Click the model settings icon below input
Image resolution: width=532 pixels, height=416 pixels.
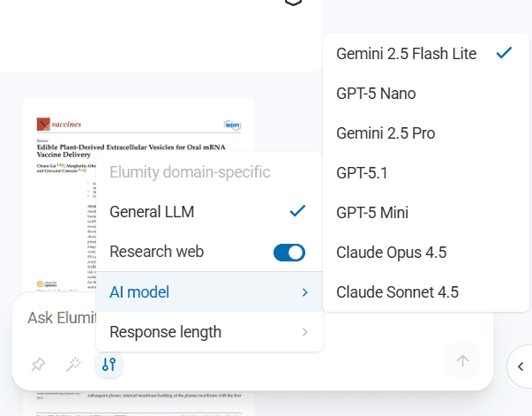point(109,364)
